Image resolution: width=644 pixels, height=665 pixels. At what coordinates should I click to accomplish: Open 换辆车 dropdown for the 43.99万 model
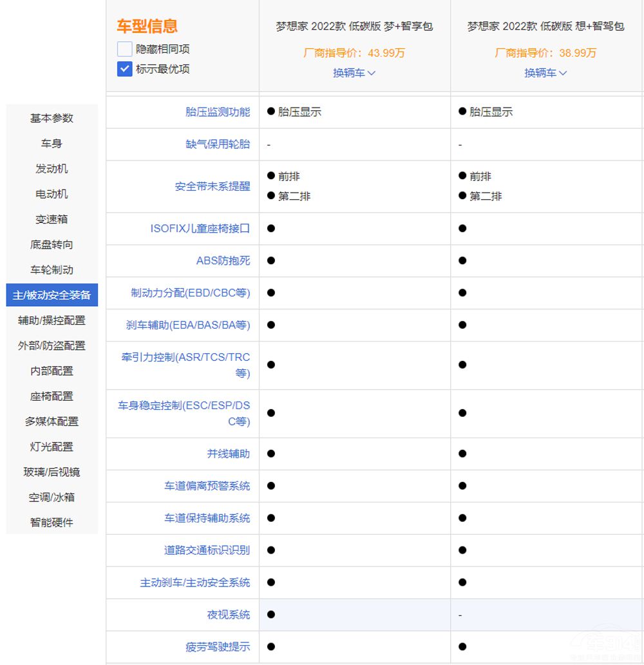coord(354,73)
